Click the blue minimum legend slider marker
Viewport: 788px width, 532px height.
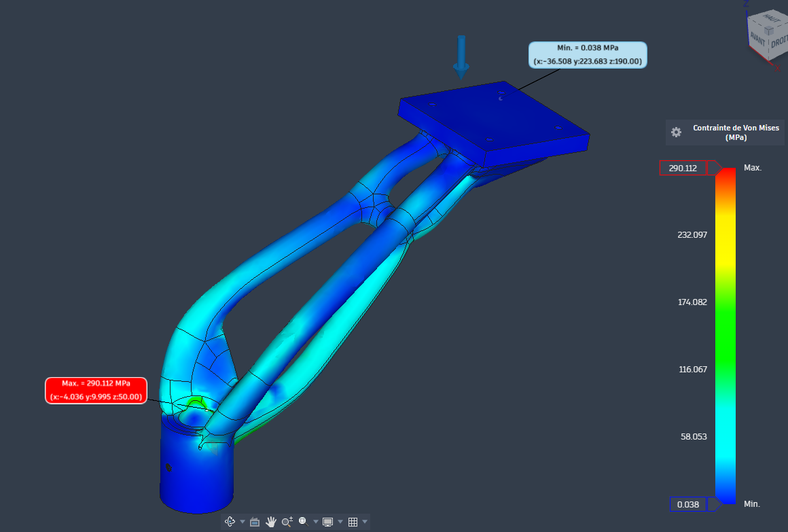(x=715, y=504)
